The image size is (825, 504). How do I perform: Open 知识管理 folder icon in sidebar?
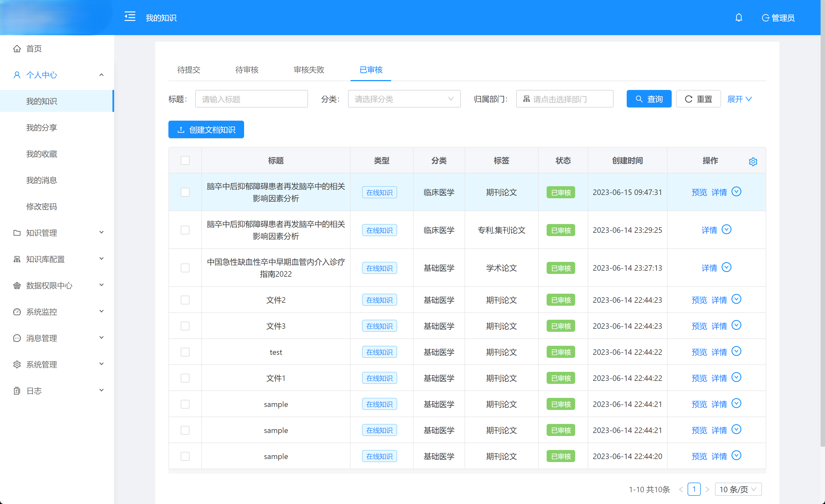tap(17, 233)
